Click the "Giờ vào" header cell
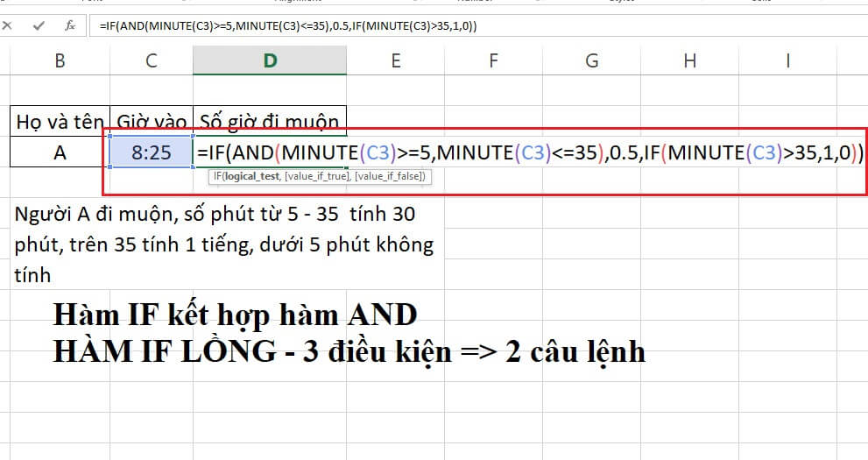 coord(152,121)
